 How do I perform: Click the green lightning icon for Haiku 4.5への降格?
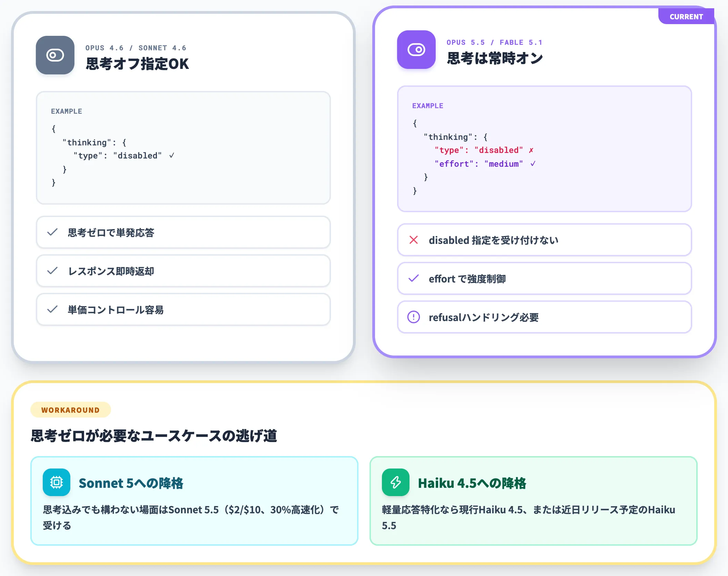coord(396,482)
